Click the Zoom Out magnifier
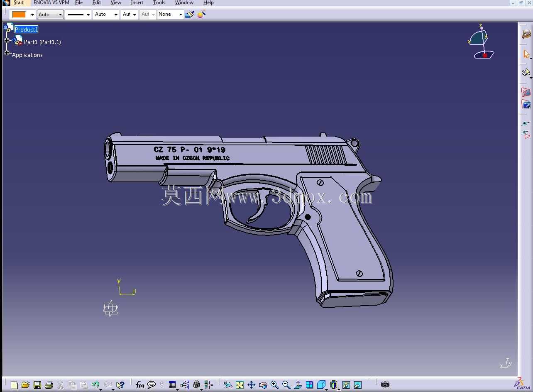533x392 pixels. pos(286,385)
